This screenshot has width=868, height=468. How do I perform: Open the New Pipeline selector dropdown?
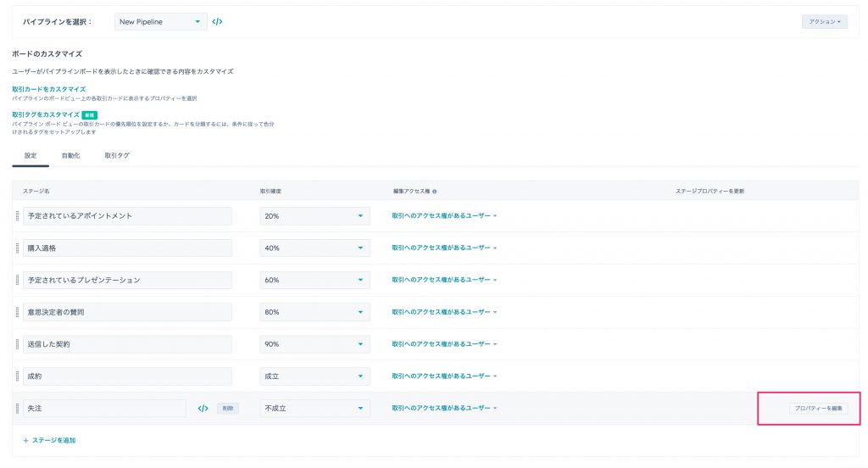pyautogui.click(x=160, y=21)
